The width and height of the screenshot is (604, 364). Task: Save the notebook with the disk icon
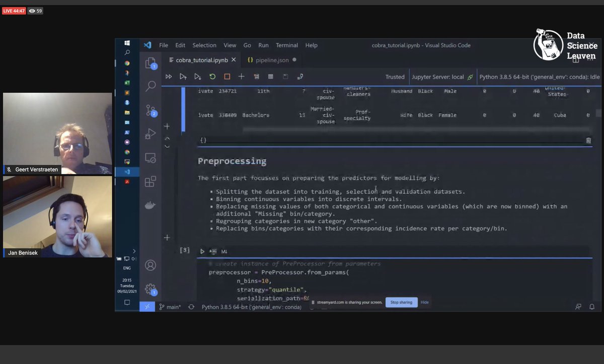point(285,77)
